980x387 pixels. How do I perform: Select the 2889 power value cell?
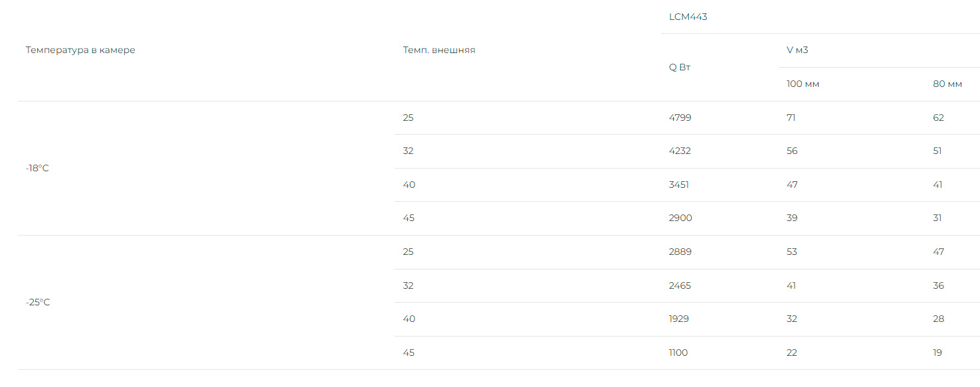point(680,252)
